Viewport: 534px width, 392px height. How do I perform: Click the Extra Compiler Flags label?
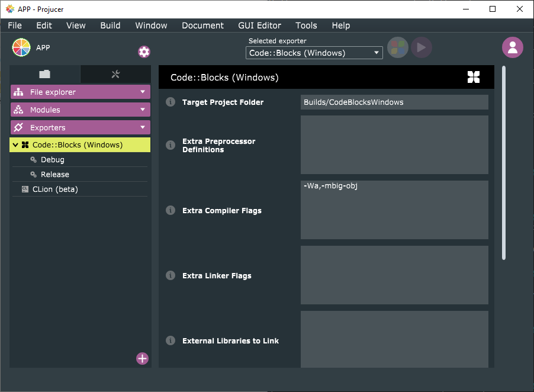pos(221,210)
